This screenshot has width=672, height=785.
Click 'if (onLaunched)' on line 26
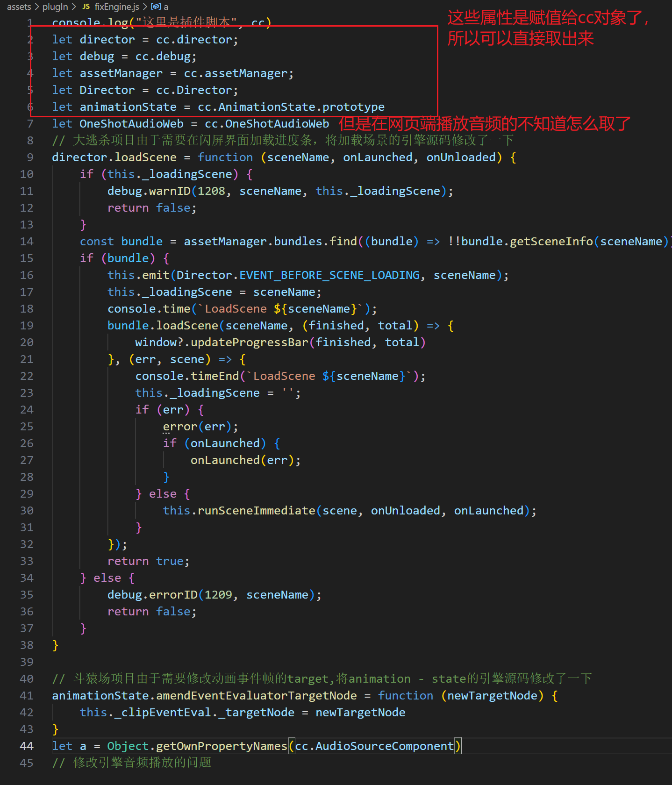pos(214,443)
